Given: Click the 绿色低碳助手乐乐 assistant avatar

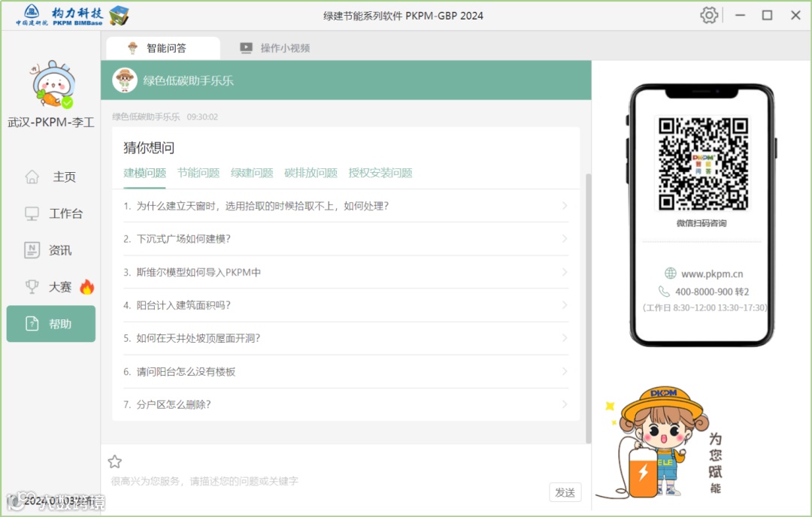Looking at the screenshot, I should (x=125, y=80).
